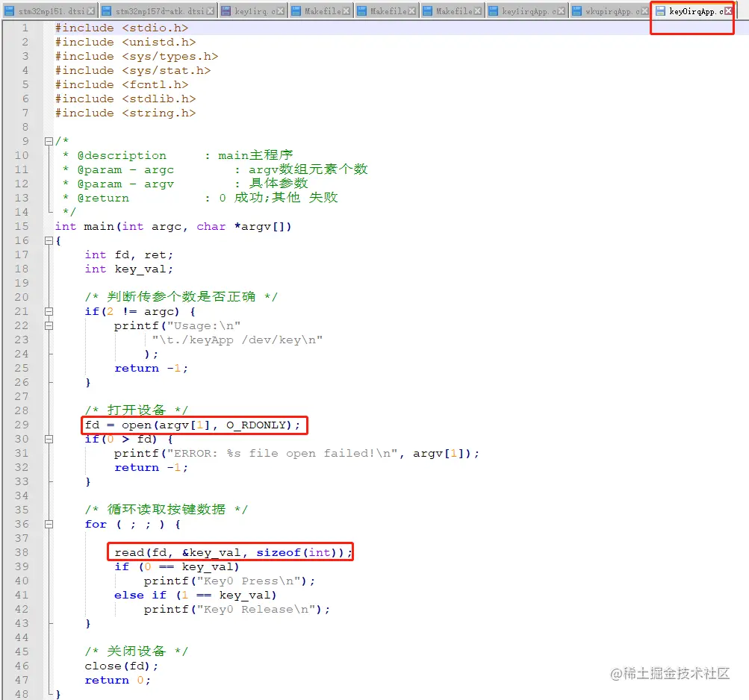Click the 'int key_val;' declaration
The height and width of the screenshot is (700, 749).
[x=129, y=269]
